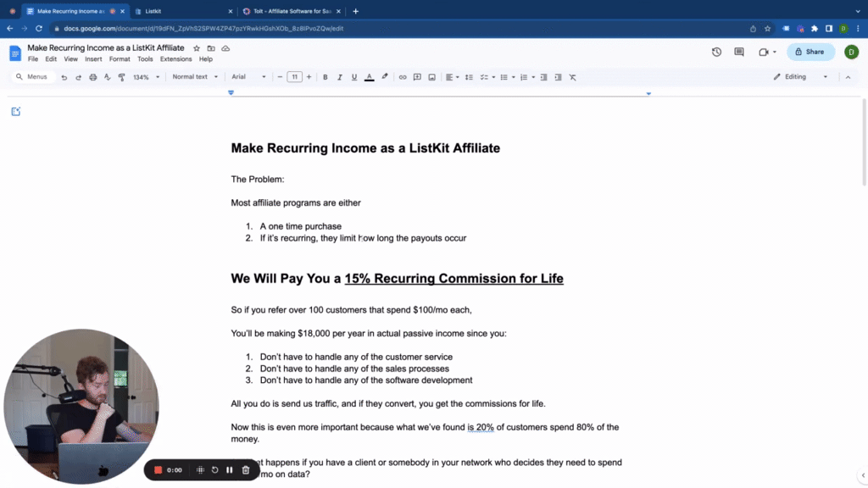Delete the recording with trash icon
Screen dimensions: 868x488
246,470
